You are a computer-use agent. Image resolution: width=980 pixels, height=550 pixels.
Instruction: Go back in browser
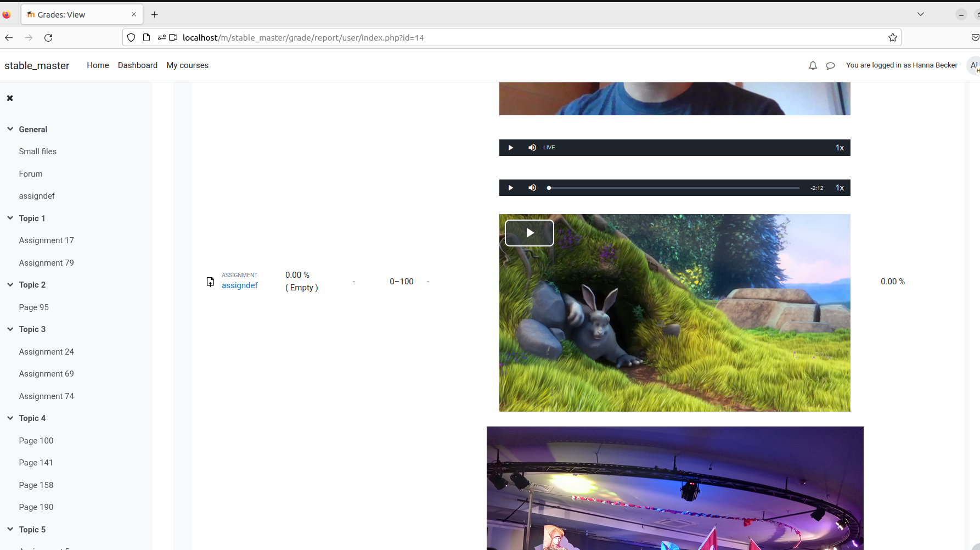click(x=9, y=37)
